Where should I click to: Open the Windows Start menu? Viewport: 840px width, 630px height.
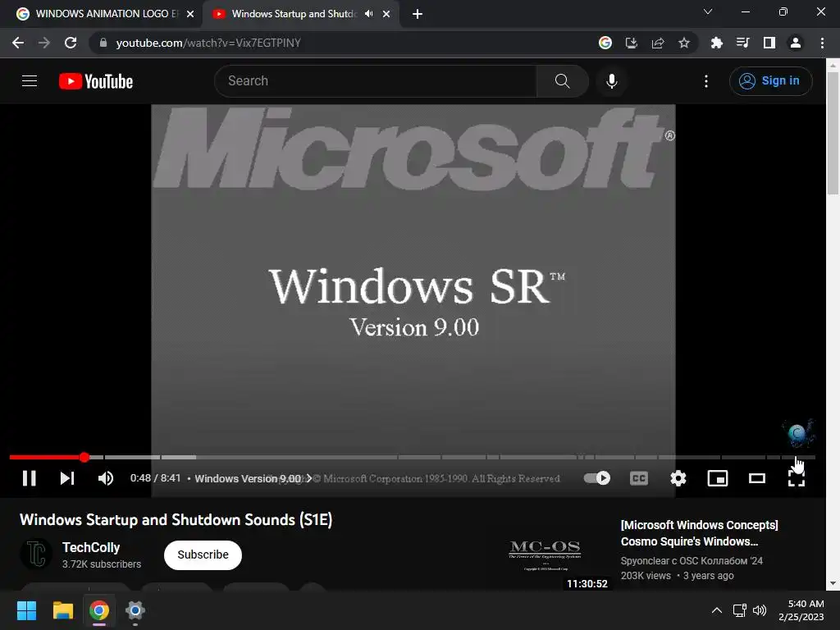27,610
